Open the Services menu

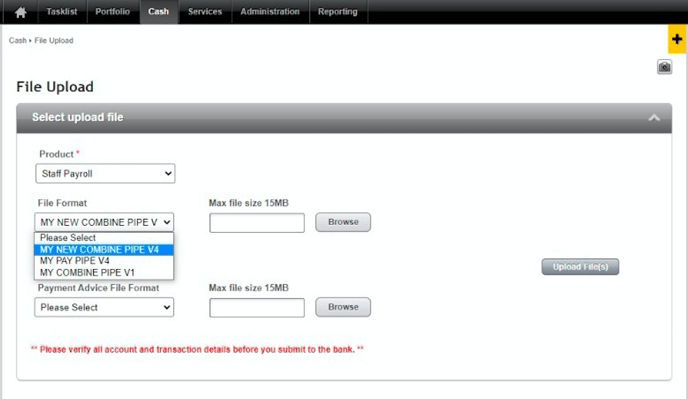coord(205,12)
